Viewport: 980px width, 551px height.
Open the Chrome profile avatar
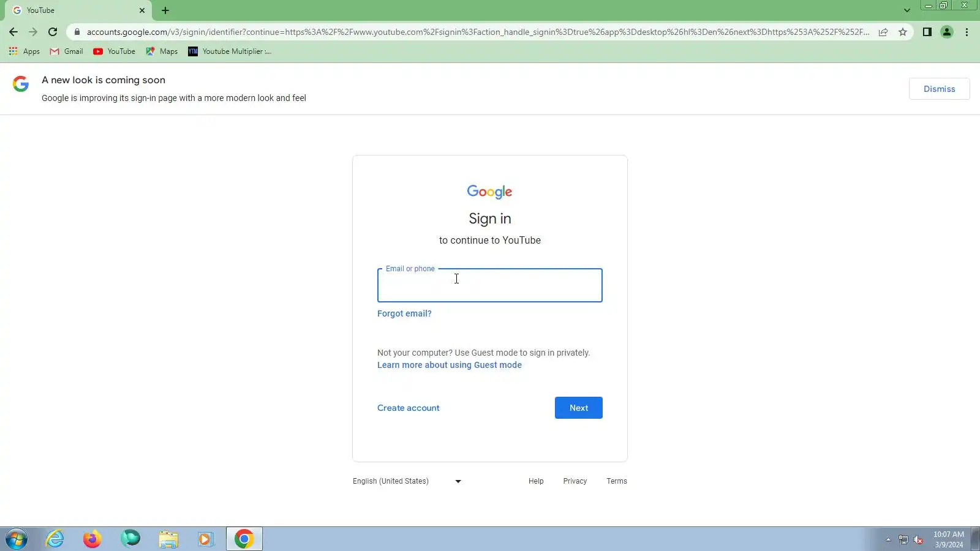(x=947, y=32)
